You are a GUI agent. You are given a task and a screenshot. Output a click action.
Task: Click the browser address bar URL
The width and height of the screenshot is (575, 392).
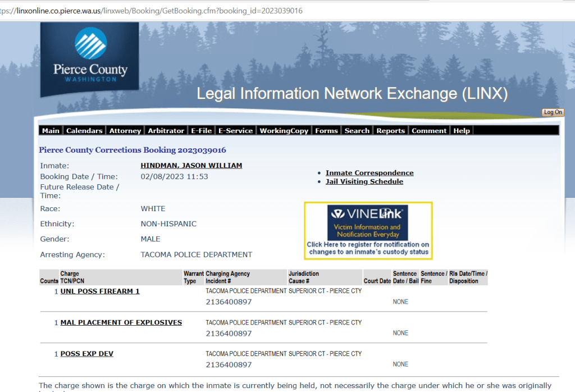[x=152, y=11]
